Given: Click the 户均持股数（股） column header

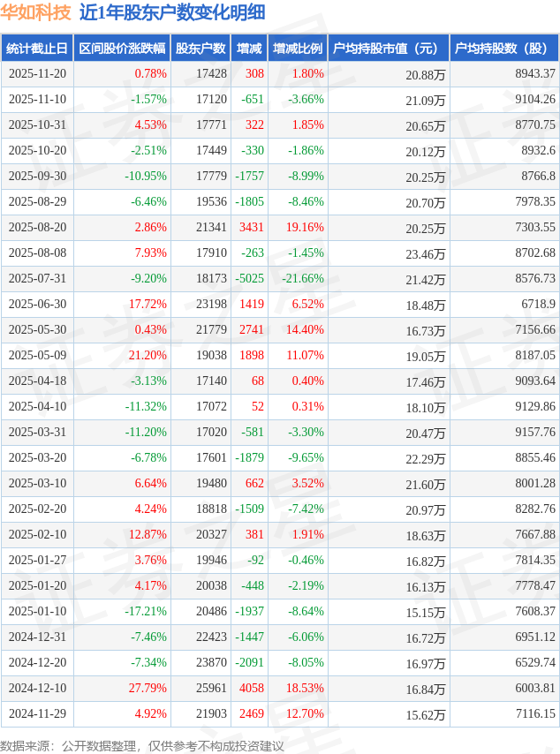Looking at the screenshot, I should tap(504, 49).
